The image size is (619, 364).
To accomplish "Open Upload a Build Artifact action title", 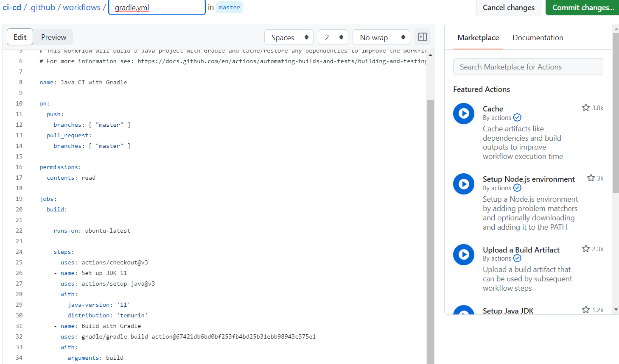I will tap(521, 250).
